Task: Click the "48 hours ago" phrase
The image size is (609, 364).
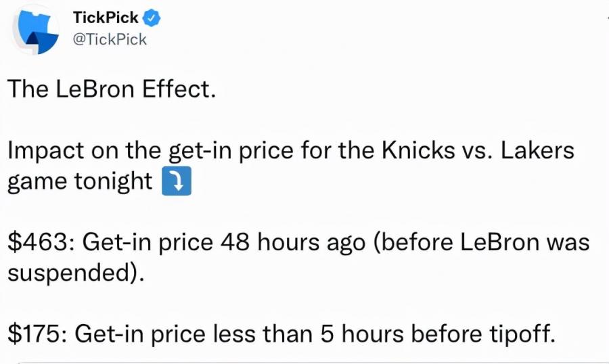Action: (x=293, y=242)
